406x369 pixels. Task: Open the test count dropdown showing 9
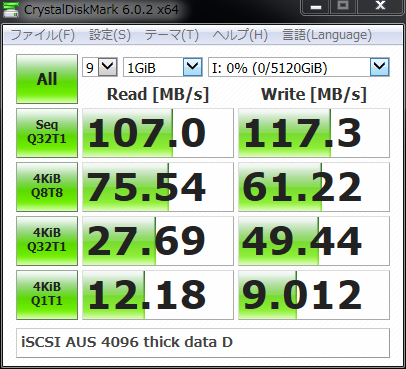pos(100,68)
